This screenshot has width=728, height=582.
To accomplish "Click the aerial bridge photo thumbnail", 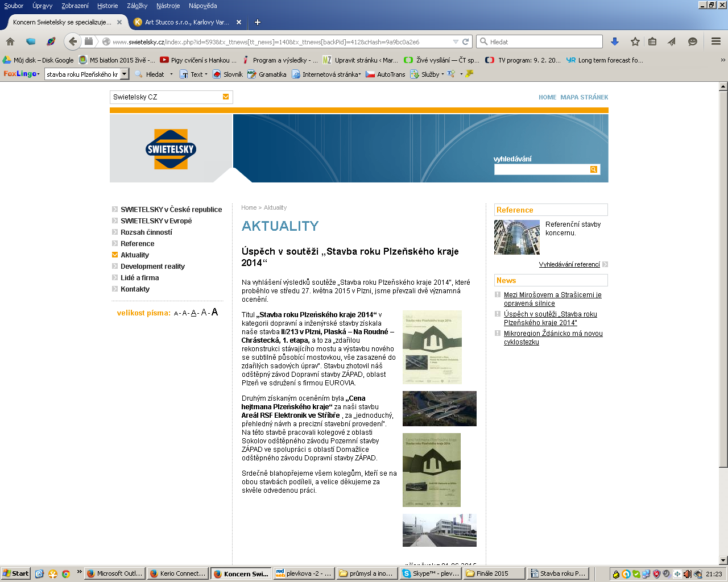I will (440, 409).
